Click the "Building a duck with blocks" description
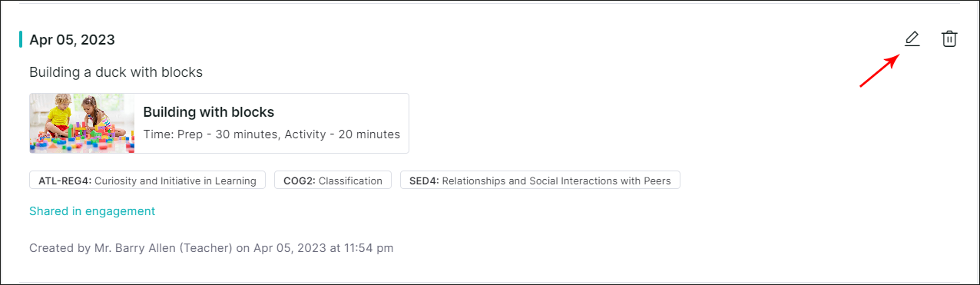980x285 pixels. click(116, 72)
